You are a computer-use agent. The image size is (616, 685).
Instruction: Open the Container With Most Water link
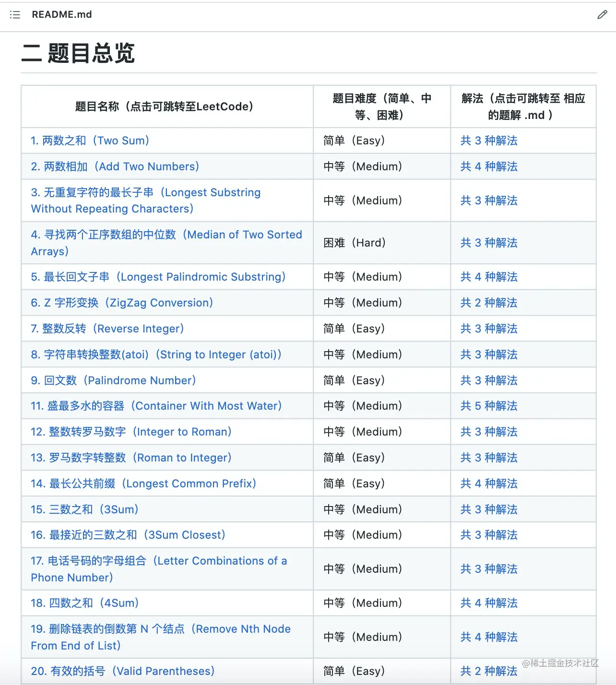(156, 406)
